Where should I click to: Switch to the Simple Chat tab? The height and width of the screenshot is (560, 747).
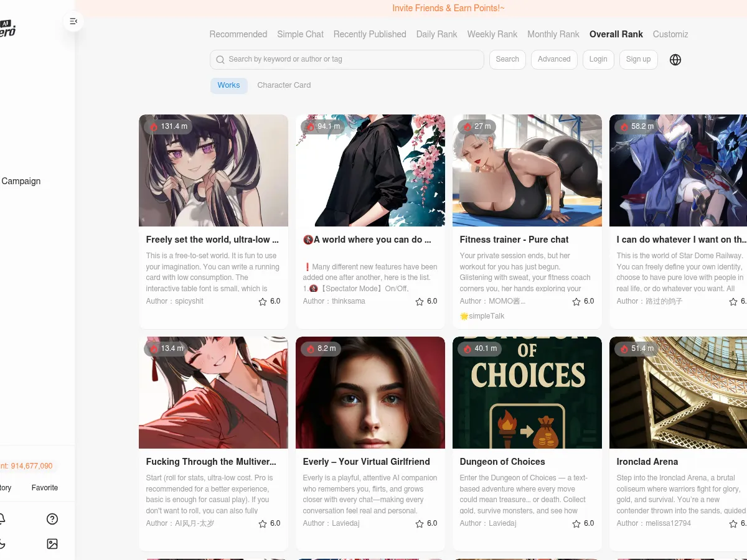[300, 34]
